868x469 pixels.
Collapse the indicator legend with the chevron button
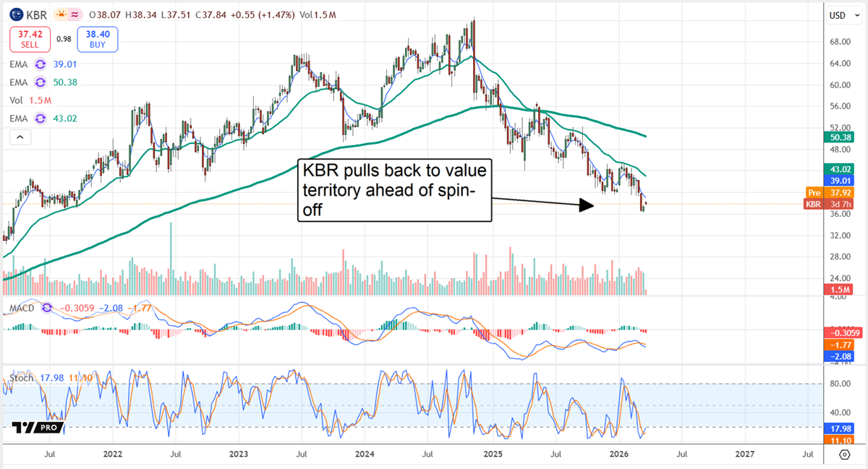[20, 136]
